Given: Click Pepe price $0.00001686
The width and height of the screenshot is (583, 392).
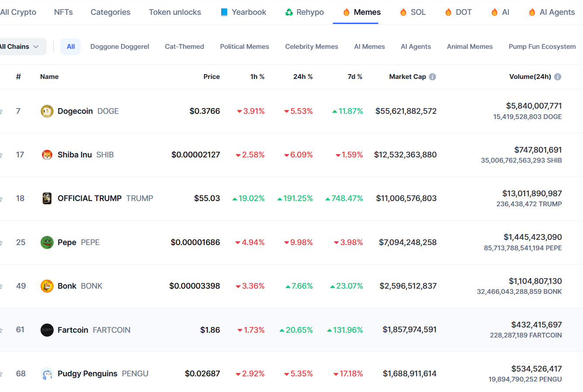Looking at the screenshot, I should pos(195,242).
